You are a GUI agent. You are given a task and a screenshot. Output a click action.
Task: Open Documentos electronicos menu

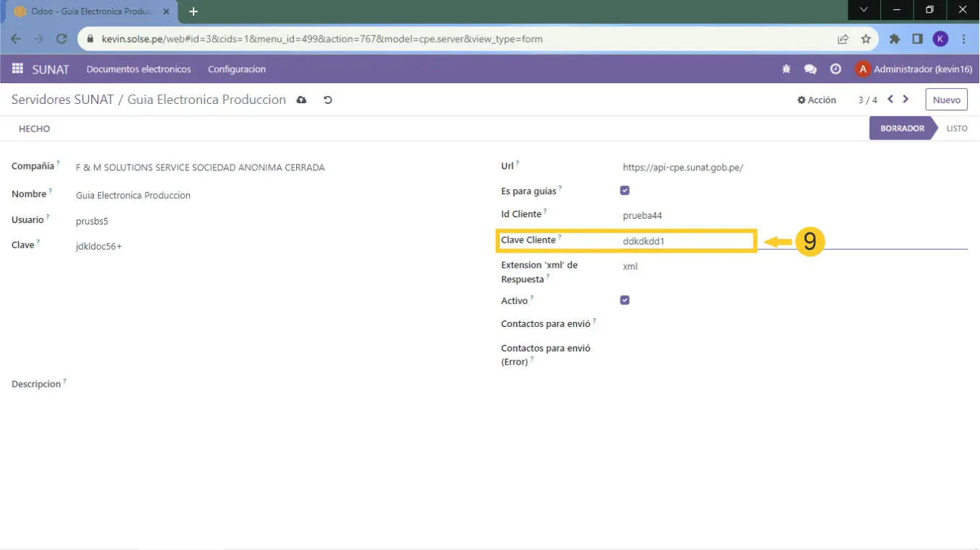(139, 69)
